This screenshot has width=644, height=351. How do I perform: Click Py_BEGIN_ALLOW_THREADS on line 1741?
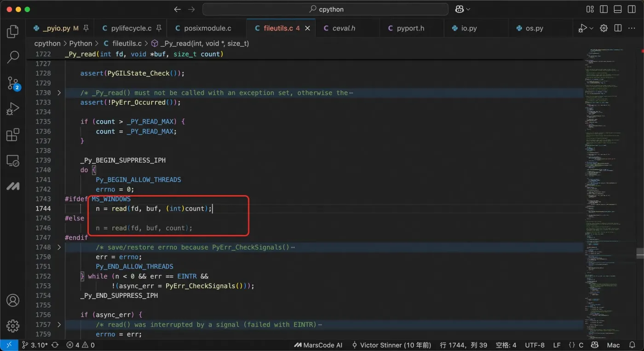[x=138, y=180]
